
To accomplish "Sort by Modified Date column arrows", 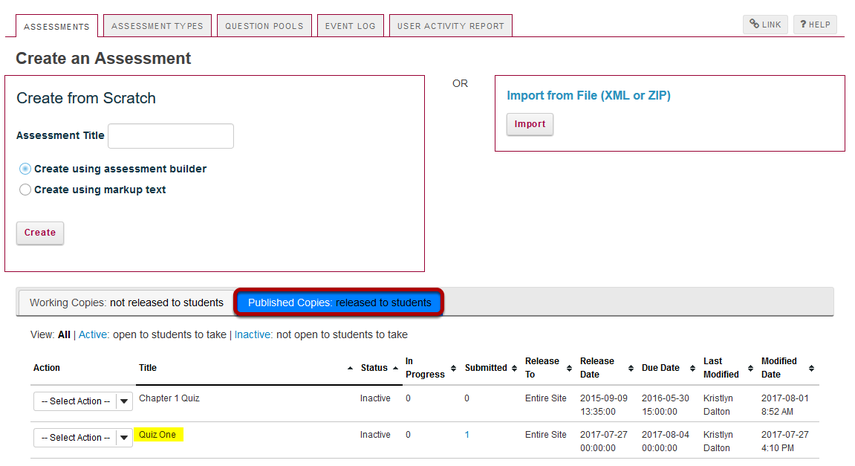I will pos(811,368).
